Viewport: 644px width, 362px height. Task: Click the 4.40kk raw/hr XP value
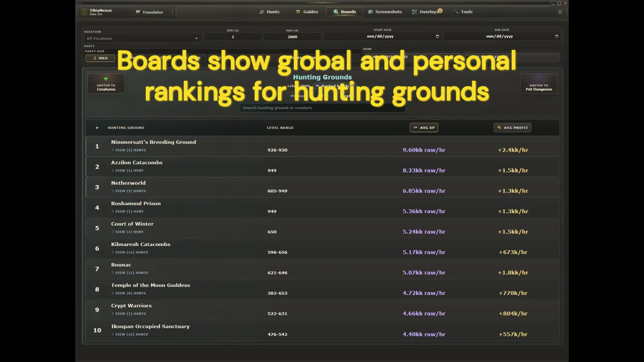[424, 334]
